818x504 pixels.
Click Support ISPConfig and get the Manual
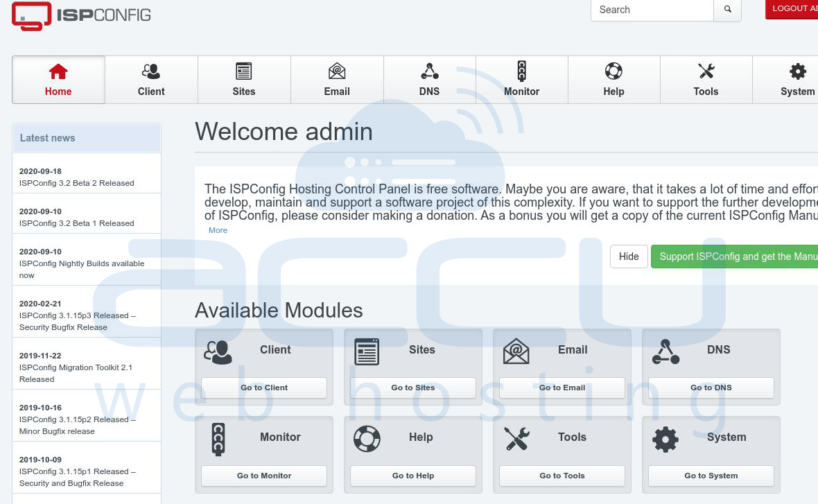click(735, 257)
